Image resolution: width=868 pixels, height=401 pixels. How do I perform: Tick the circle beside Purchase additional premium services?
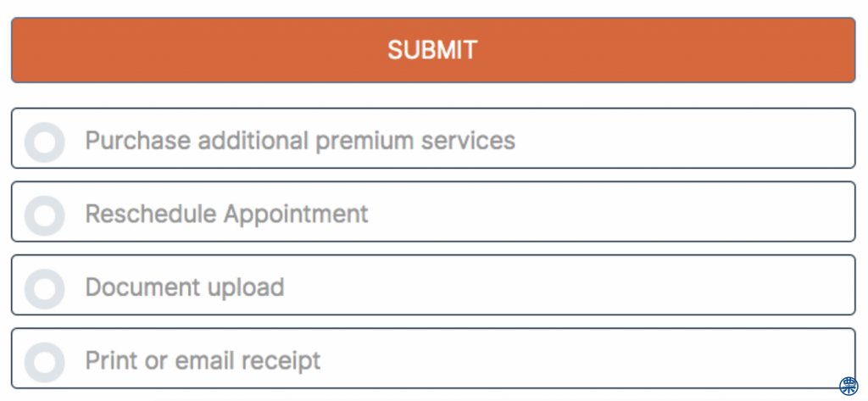(x=44, y=141)
